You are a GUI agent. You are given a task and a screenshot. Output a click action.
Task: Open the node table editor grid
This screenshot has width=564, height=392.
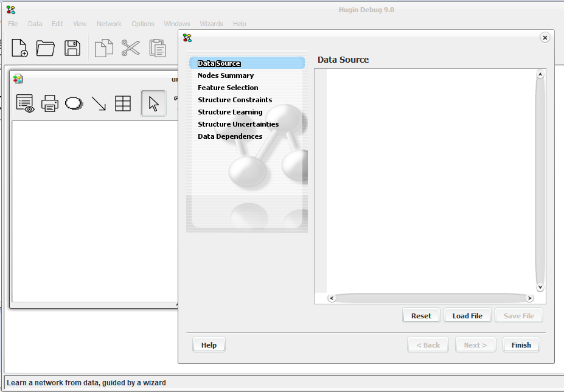click(x=123, y=103)
